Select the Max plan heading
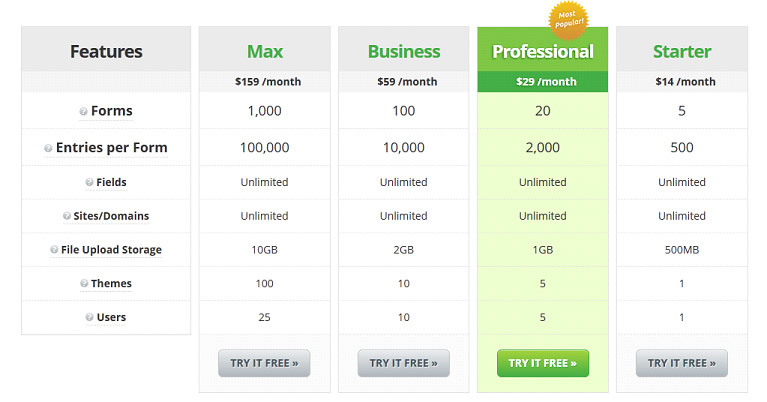The height and width of the screenshot is (402, 767). pos(264,51)
